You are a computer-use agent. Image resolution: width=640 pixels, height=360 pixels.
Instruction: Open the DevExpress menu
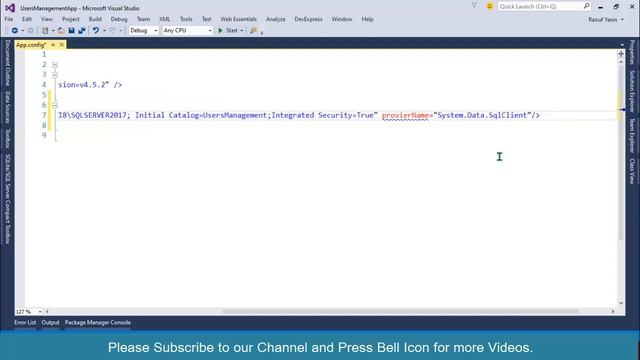tap(308, 19)
